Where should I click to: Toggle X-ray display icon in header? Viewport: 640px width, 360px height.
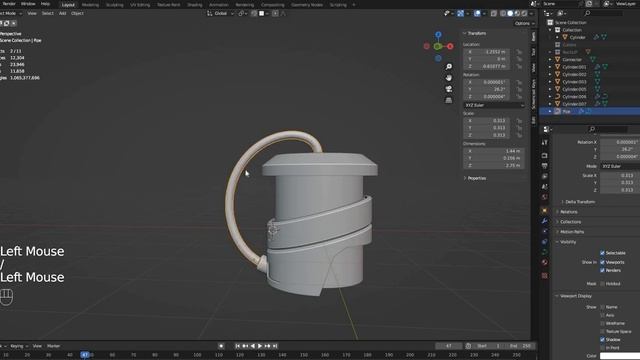coord(494,13)
